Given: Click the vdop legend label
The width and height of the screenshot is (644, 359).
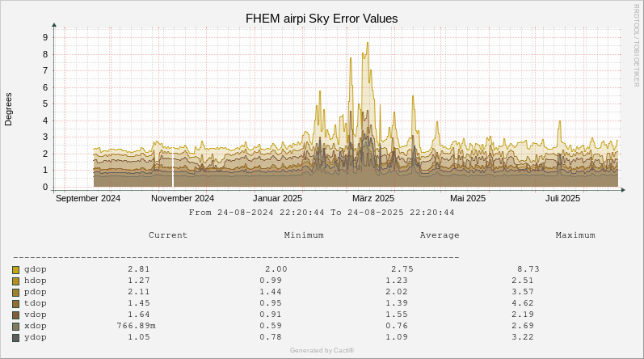Looking at the screenshot, I should pos(36,315).
